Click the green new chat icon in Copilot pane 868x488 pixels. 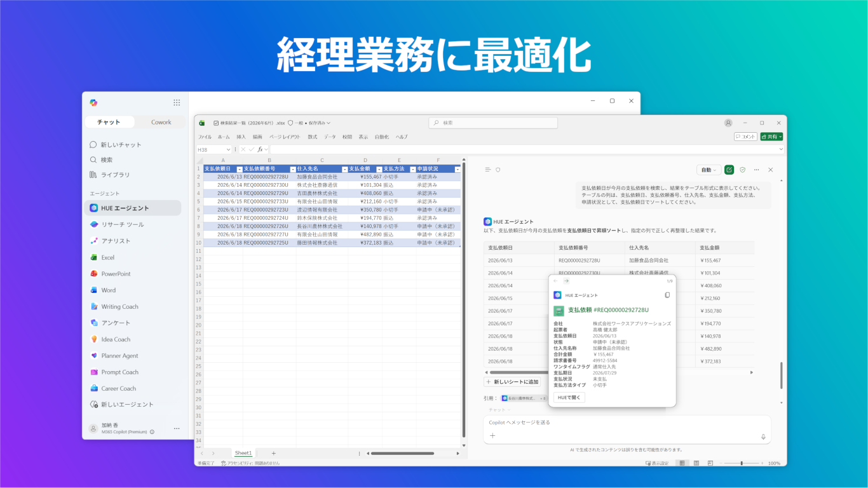pyautogui.click(x=729, y=170)
